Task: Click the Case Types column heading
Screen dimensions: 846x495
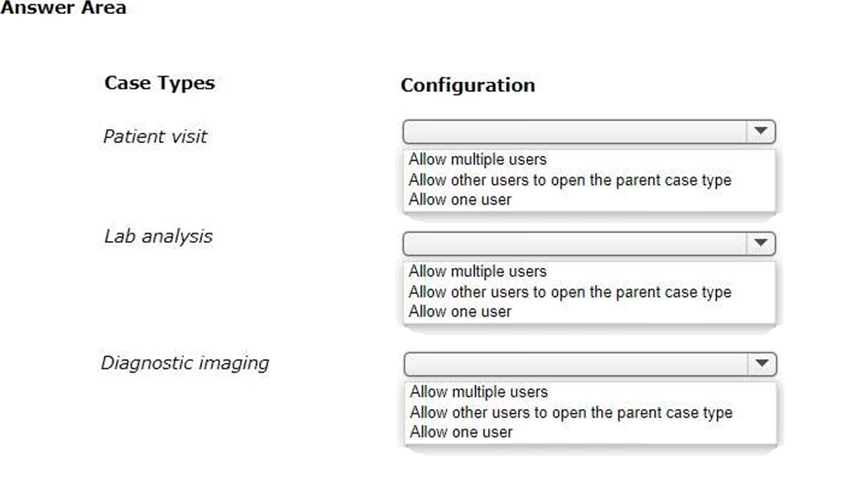Action: 160,83
